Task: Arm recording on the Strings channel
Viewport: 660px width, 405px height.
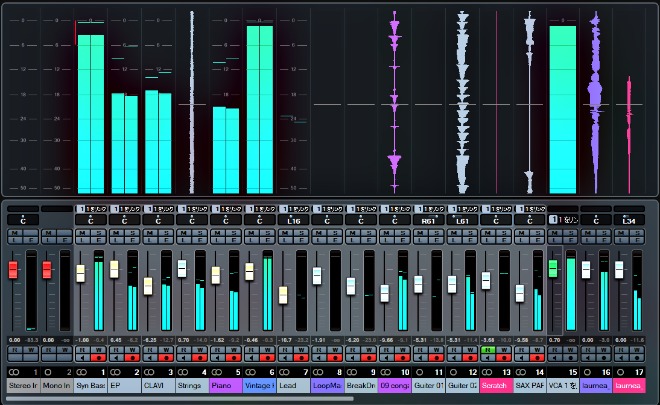Action: [x=200, y=358]
